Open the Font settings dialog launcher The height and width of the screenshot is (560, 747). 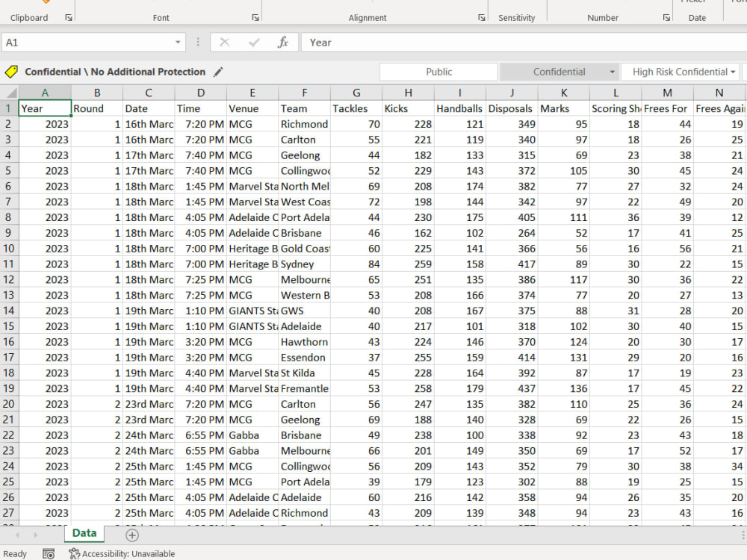pyautogui.click(x=255, y=18)
